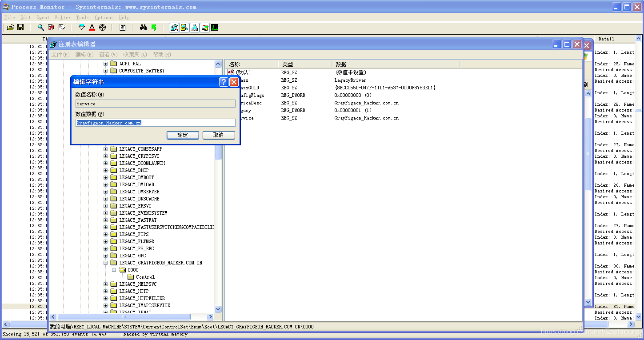Click the 数据 column header
This screenshot has width=644, height=340.
[396, 64]
